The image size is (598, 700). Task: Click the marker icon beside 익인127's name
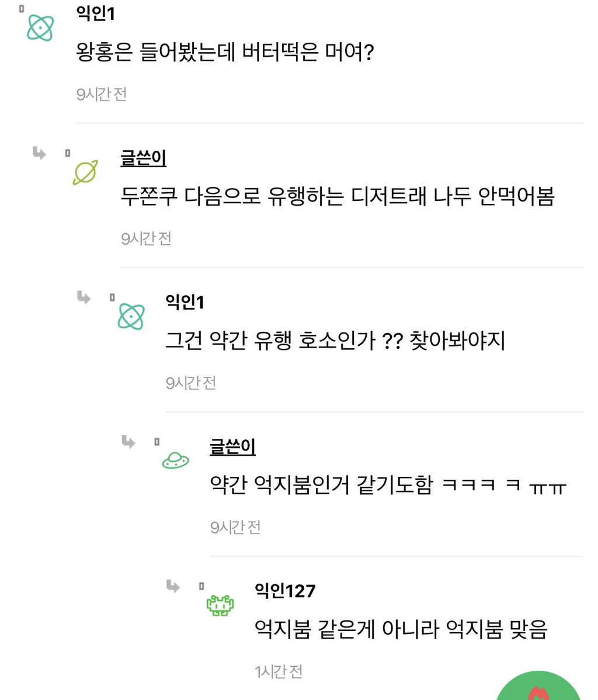201,585
